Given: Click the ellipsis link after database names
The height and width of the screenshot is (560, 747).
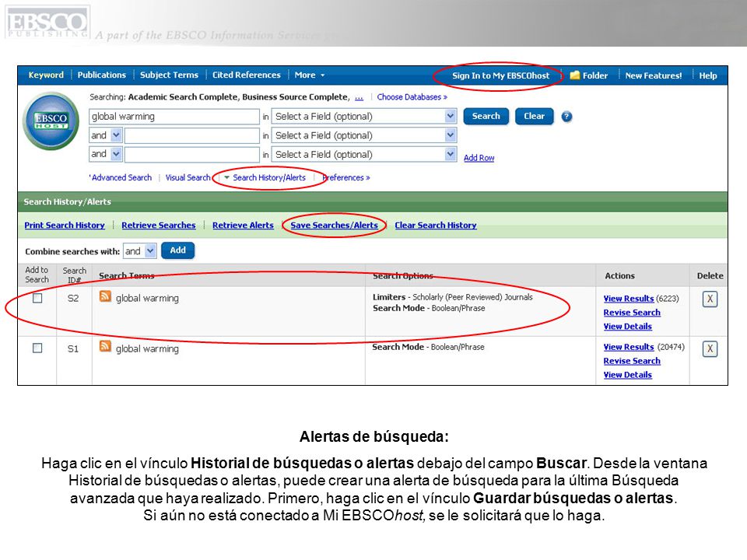Looking at the screenshot, I should (x=359, y=98).
